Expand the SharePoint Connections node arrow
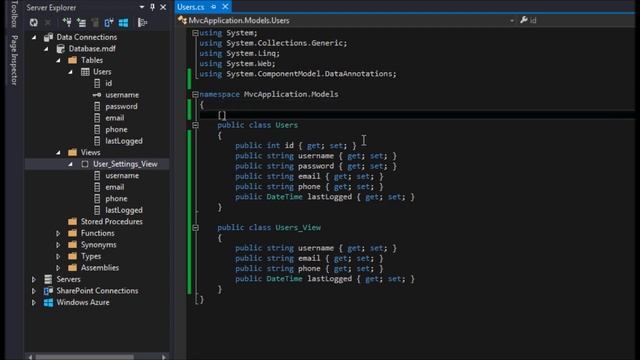Screen dimensions: 640x360 (x=34, y=291)
